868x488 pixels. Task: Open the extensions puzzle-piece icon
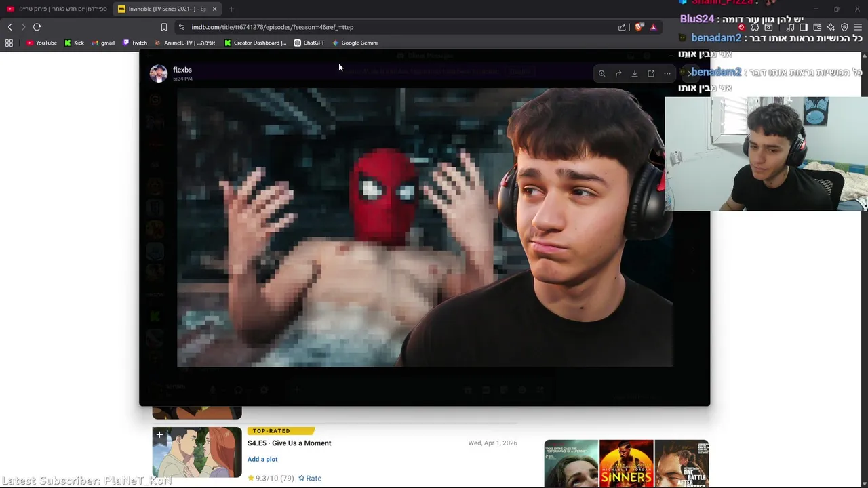[755, 27]
